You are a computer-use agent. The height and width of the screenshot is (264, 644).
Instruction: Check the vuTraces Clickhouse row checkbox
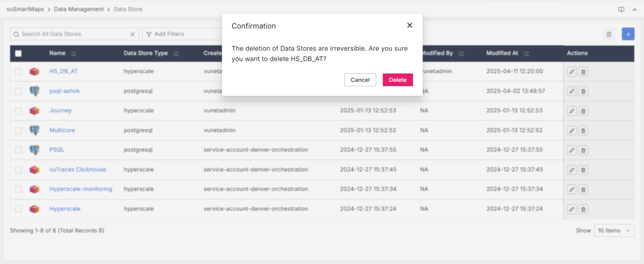click(x=18, y=170)
